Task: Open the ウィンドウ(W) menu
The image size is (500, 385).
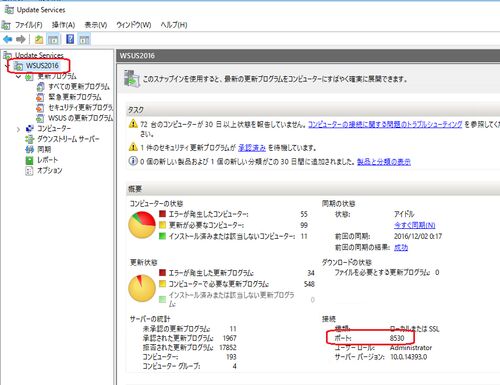Action: click(x=134, y=25)
